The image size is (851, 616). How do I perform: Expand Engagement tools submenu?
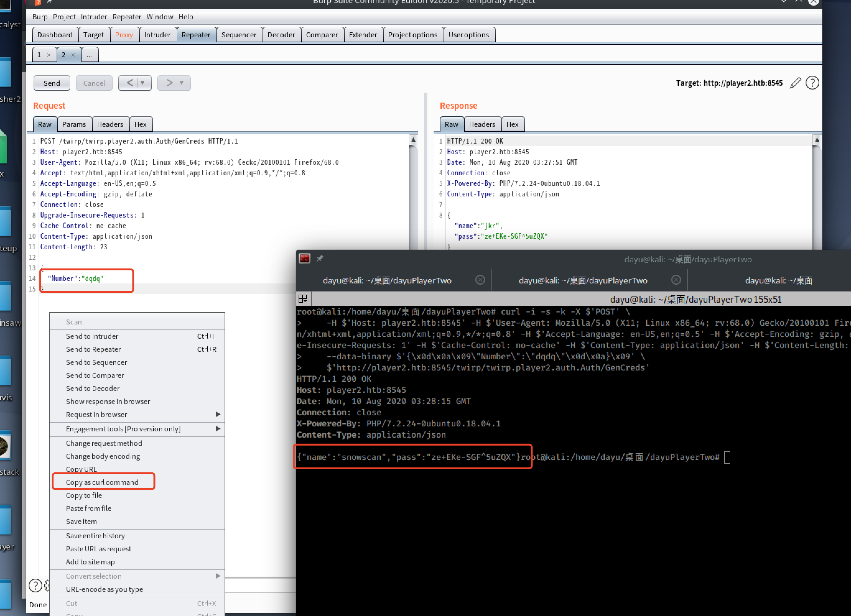(x=218, y=429)
